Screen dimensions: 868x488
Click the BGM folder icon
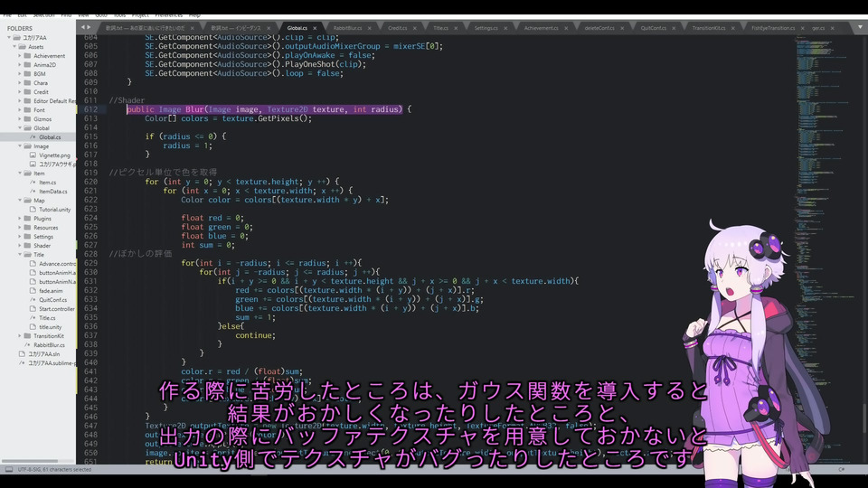click(x=28, y=73)
